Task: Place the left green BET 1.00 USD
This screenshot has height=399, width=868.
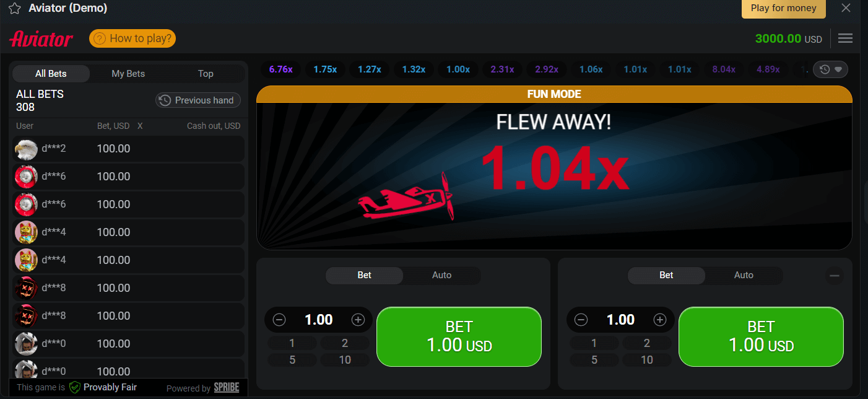Action: pyautogui.click(x=459, y=336)
